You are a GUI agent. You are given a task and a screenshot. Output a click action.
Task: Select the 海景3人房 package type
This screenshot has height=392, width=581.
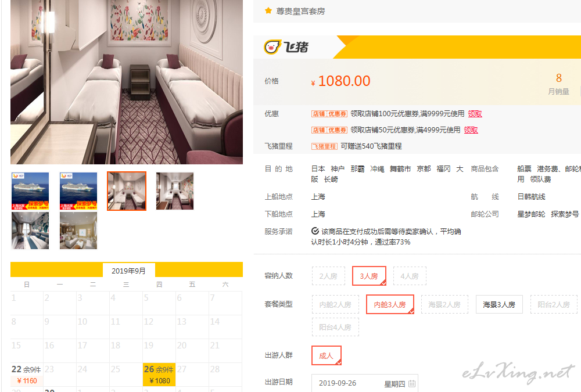(499, 304)
